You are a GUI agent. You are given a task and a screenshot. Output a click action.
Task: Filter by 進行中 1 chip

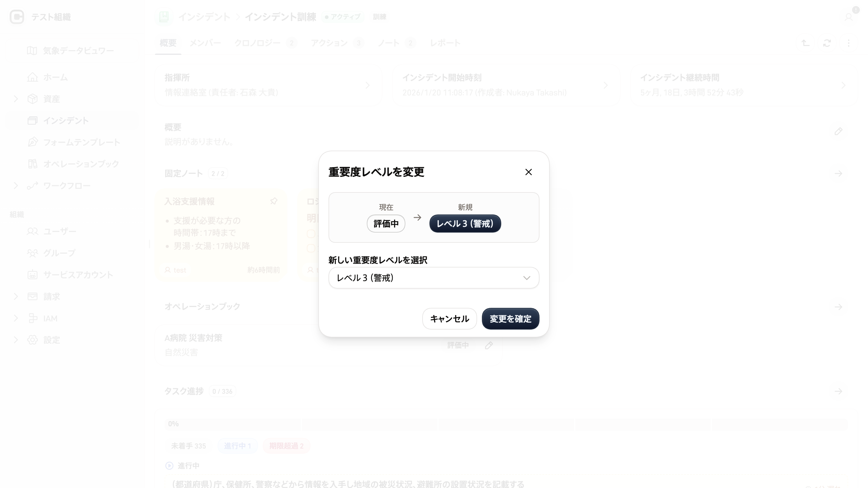[237, 446]
